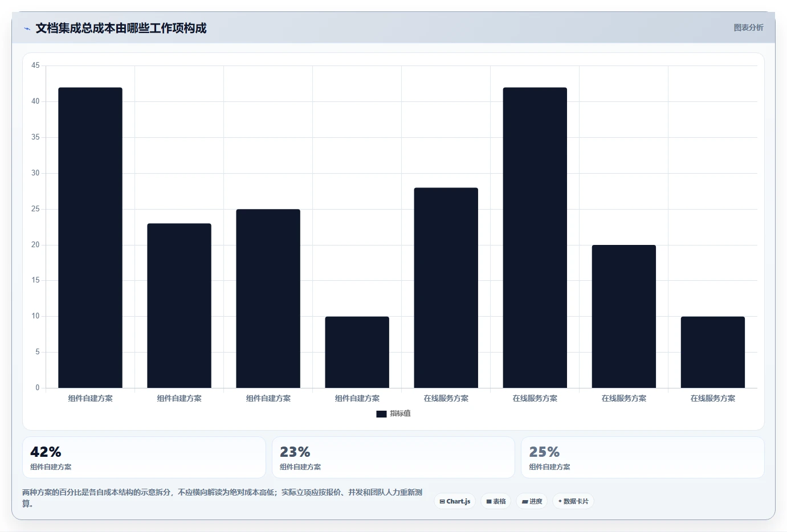Click the y-axis tick label 45
This screenshot has width=787, height=532.
pos(35,66)
